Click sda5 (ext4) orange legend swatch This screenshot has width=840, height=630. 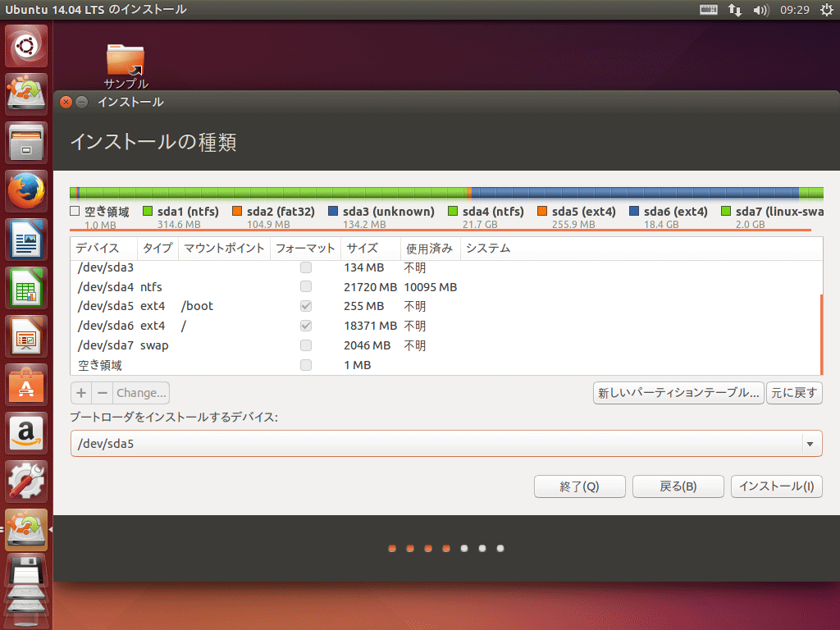click(x=542, y=211)
